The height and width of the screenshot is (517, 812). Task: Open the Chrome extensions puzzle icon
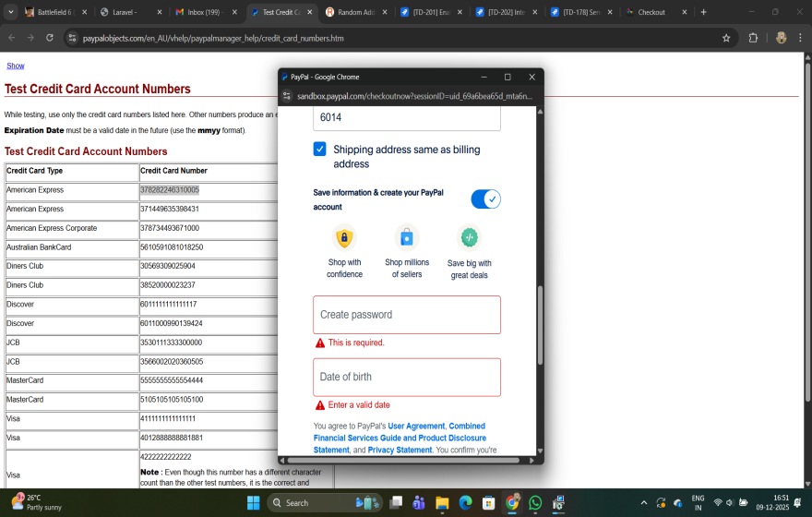[753, 38]
